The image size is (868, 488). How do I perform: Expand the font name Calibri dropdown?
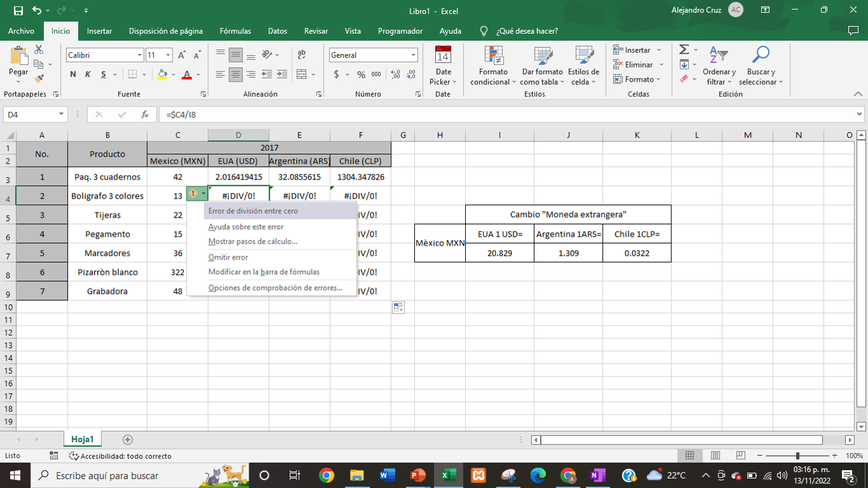pyautogui.click(x=139, y=55)
